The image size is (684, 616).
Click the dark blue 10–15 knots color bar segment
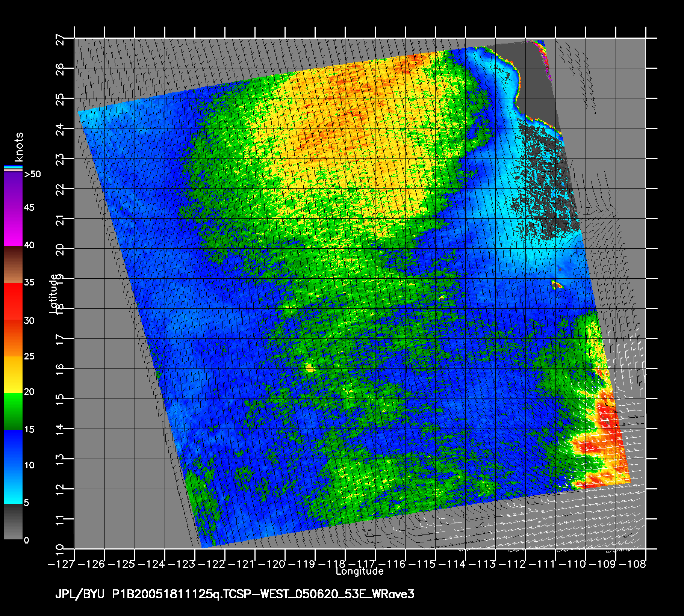pyautogui.click(x=13, y=448)
